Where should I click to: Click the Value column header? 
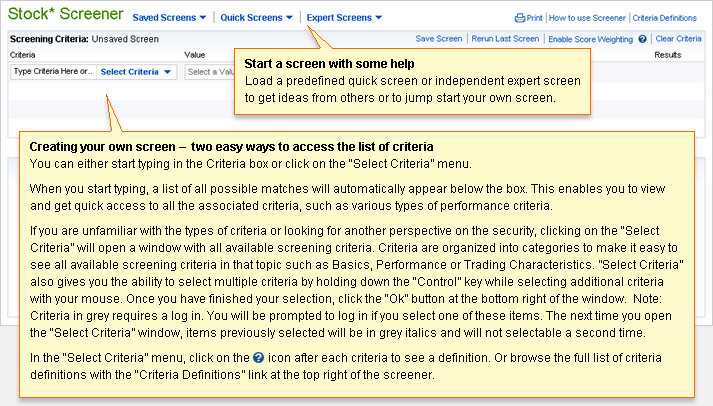(195, 55)
